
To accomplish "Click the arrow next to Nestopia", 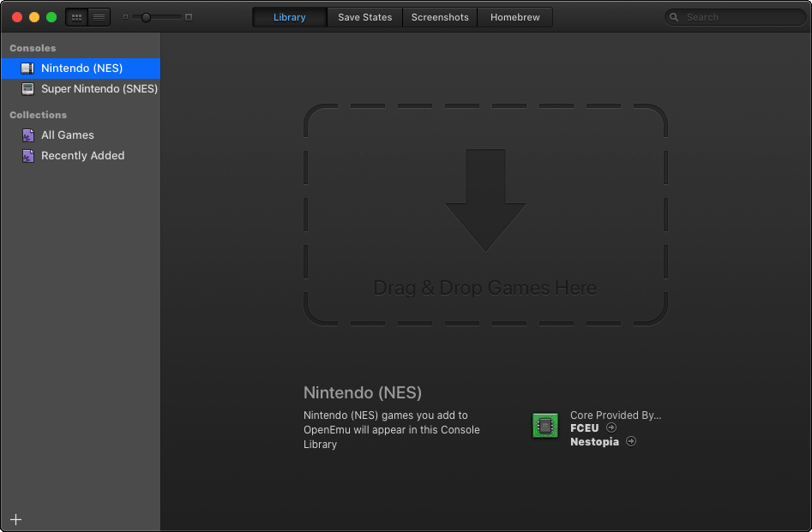I will click(x=631, y=441).
